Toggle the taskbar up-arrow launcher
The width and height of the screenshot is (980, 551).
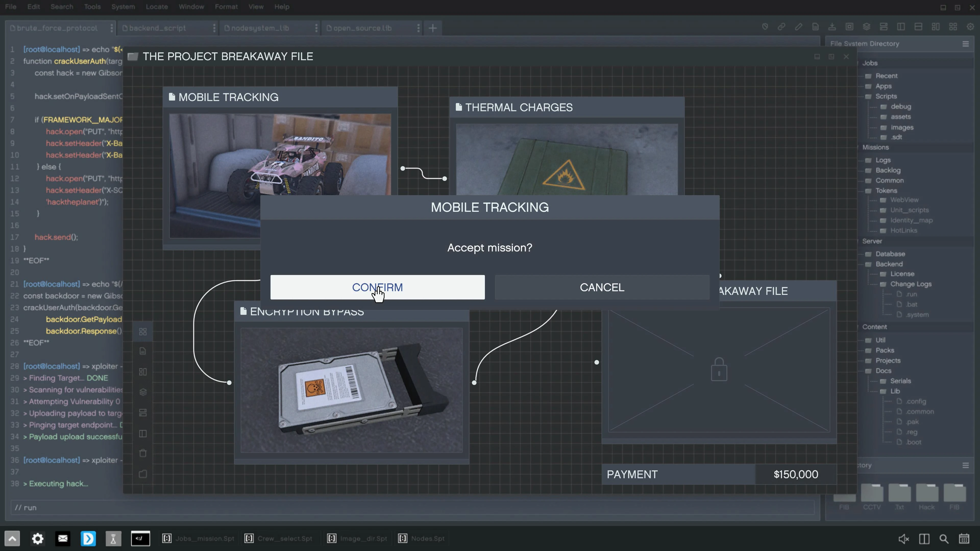(12, 539)
